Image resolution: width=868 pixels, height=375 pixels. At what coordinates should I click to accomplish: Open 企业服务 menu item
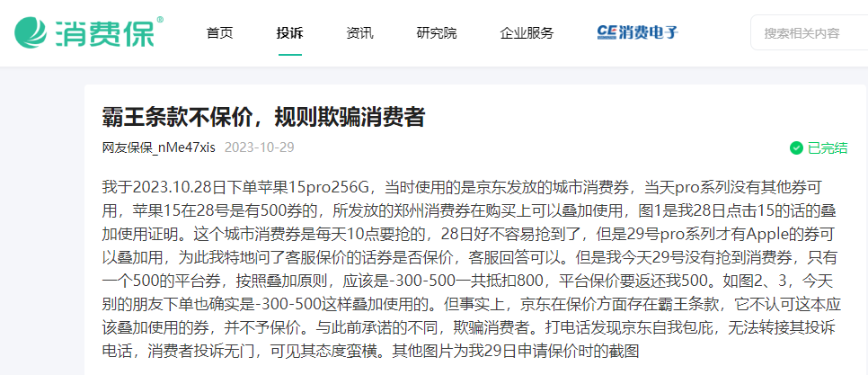[x=527, y=32]
